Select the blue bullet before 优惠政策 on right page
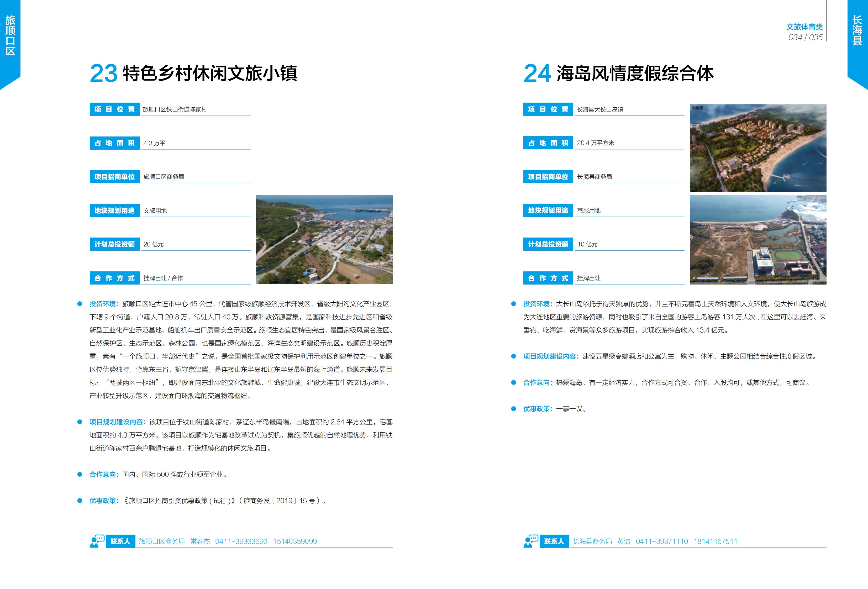Screen dimensions: 868x589 pos(514,409)
